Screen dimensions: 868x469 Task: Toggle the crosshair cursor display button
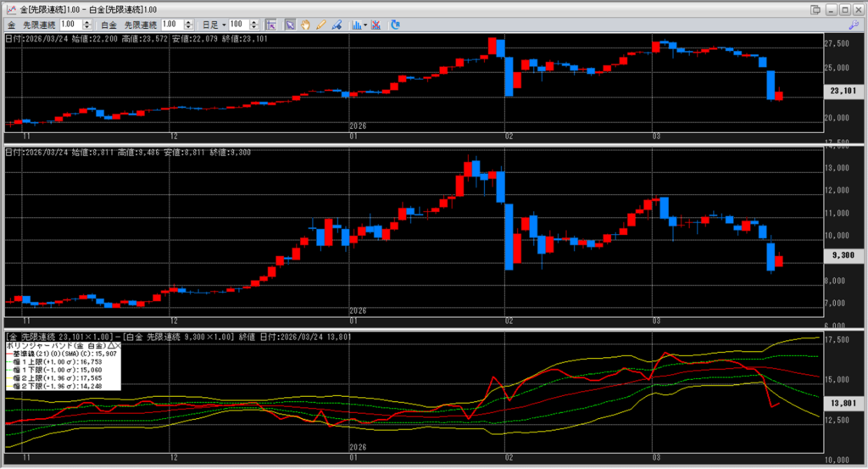coord(271,25)
